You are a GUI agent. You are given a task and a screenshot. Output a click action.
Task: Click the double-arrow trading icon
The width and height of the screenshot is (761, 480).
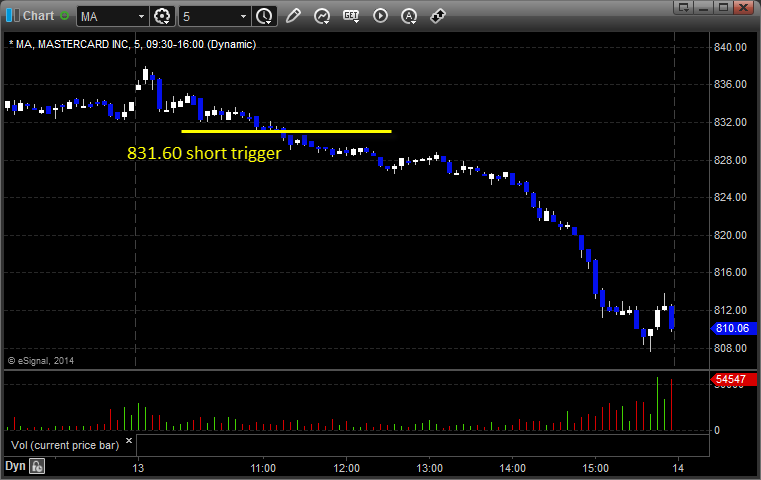point(438,16)
